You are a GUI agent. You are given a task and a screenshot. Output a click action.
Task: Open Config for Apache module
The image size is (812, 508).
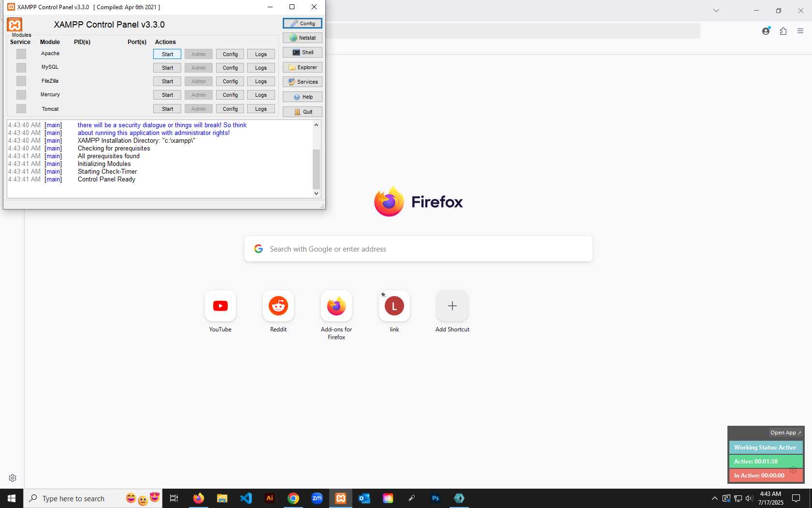point(230,54)
